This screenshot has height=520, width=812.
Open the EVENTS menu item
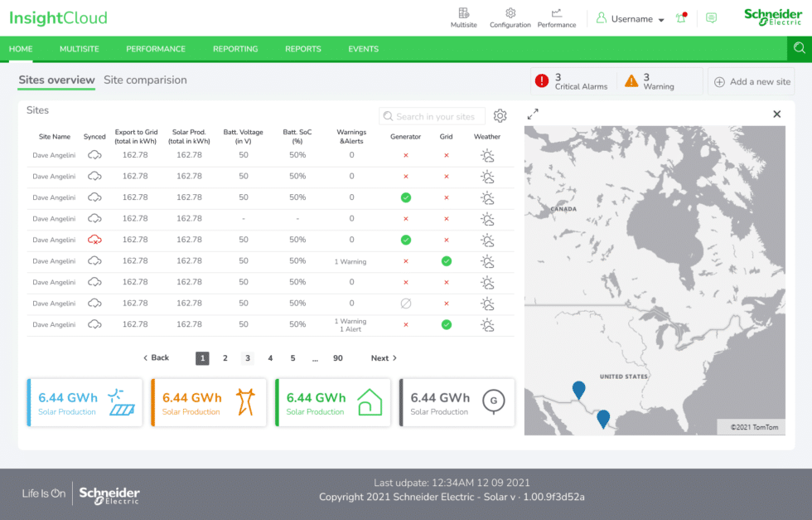tap(364, 49)
